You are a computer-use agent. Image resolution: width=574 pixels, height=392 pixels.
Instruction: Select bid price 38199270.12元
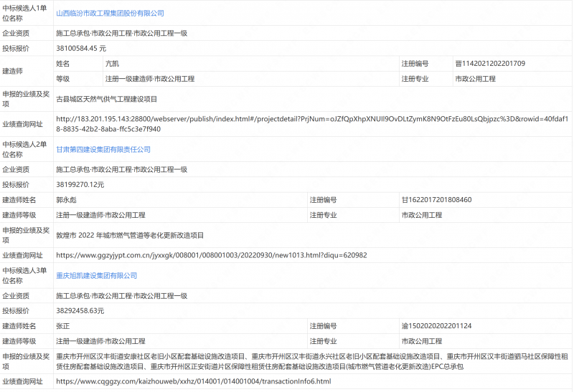(x=80, y=184)
